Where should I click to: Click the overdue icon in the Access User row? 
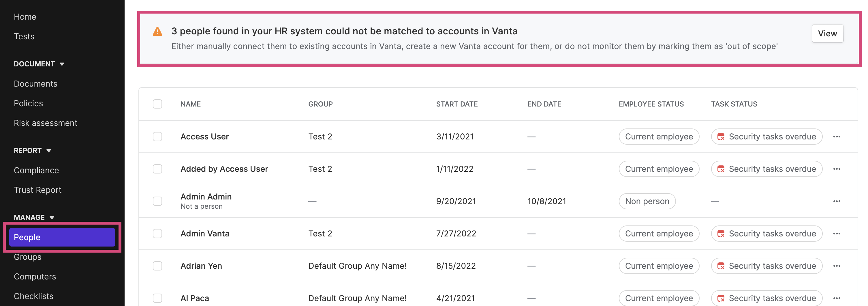click(x=721, y=137)
